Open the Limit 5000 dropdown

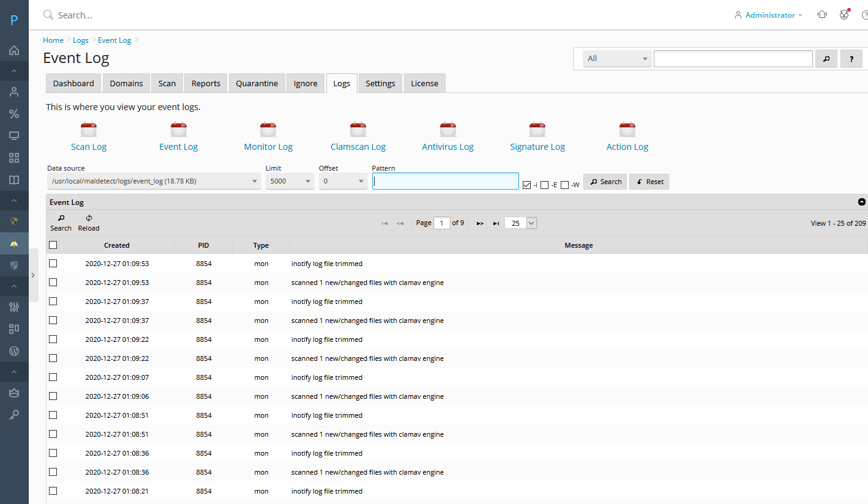(290, 181)
